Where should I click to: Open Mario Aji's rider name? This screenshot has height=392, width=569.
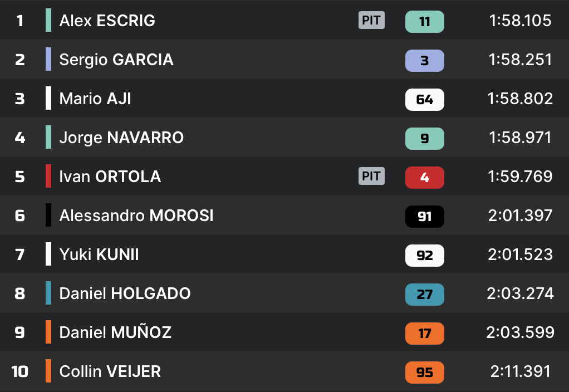(95, 99)
